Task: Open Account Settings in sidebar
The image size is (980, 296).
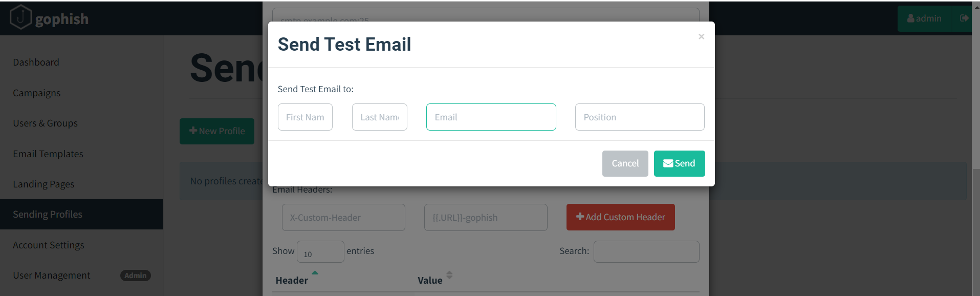Action: tap(49, 245)
